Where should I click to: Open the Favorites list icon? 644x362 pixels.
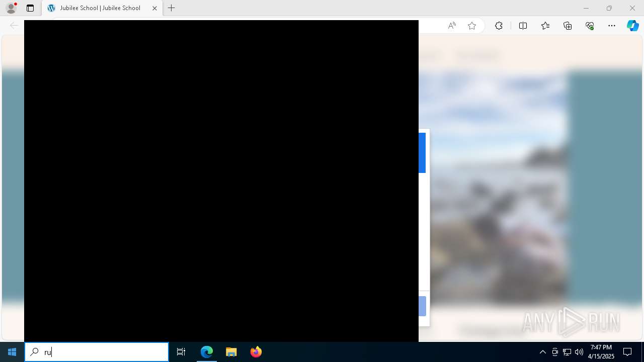(545, 26)
